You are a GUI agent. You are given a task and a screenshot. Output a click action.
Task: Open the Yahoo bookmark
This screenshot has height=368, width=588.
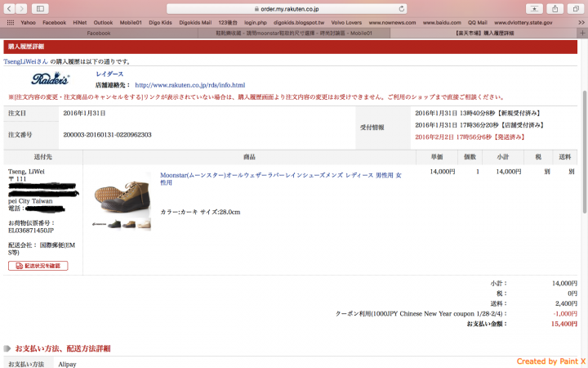(x=28, y=23)
